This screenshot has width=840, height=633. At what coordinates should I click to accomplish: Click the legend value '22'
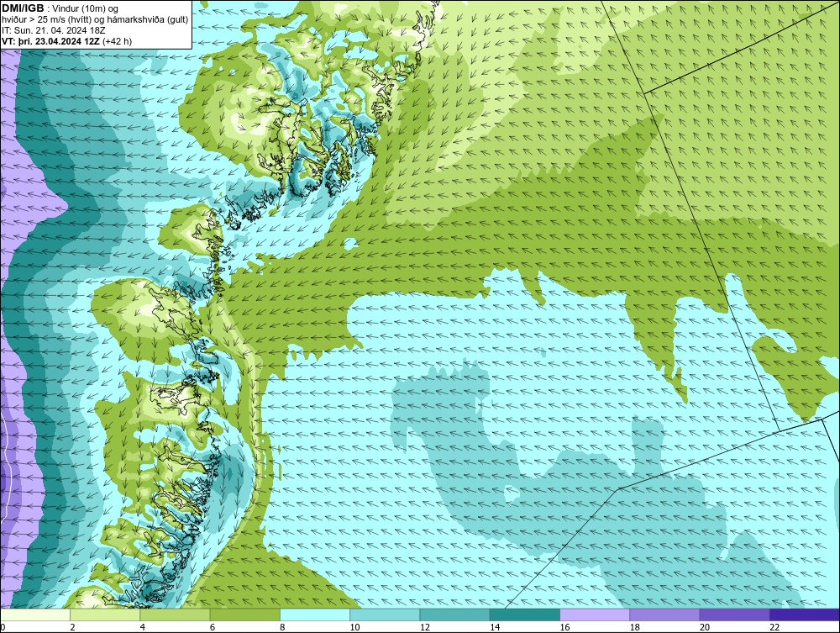coord(774,628)
